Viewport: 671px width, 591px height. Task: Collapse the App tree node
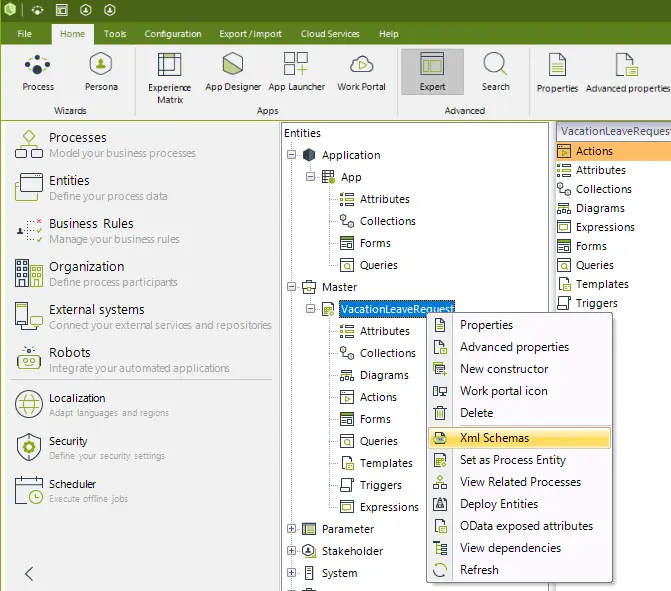click(x=310, y=176)
